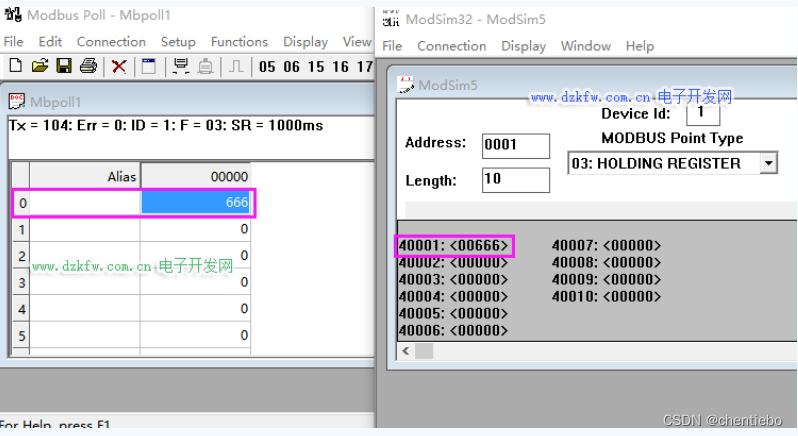798x436 pixels.
Task: Click New document icon in Modbus Poll toolbar
Action: (16, 66)
